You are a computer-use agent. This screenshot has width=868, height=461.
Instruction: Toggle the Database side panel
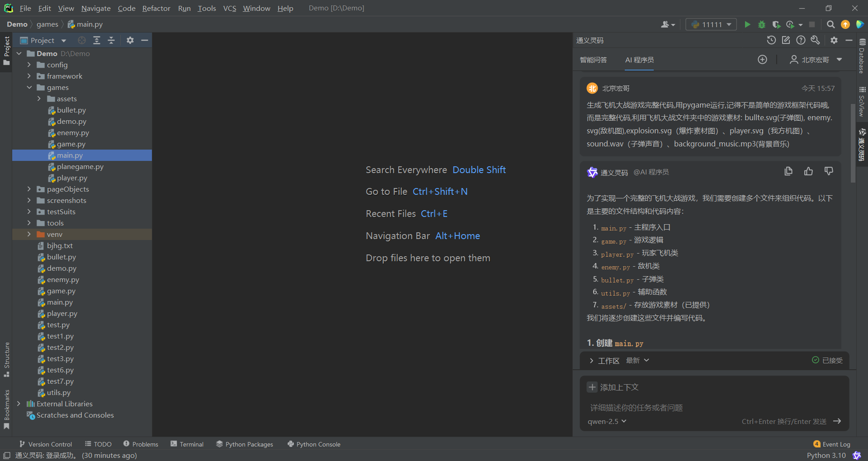pyautogui.click(x=862, y=56)
